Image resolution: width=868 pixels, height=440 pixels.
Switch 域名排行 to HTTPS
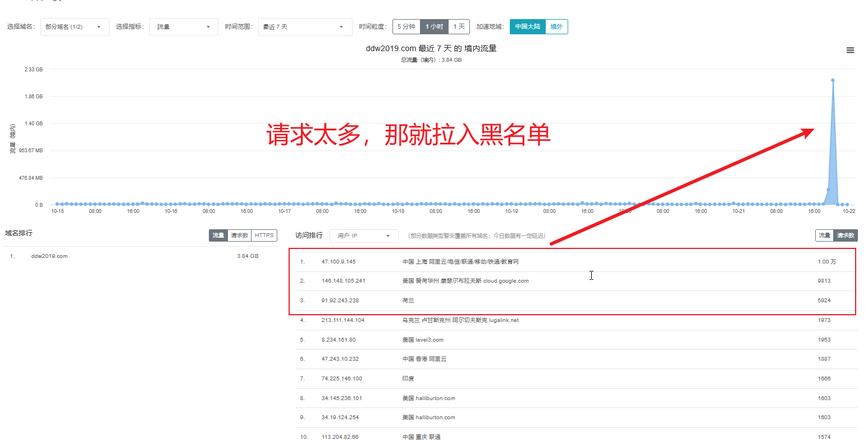[x=264, y=235]
